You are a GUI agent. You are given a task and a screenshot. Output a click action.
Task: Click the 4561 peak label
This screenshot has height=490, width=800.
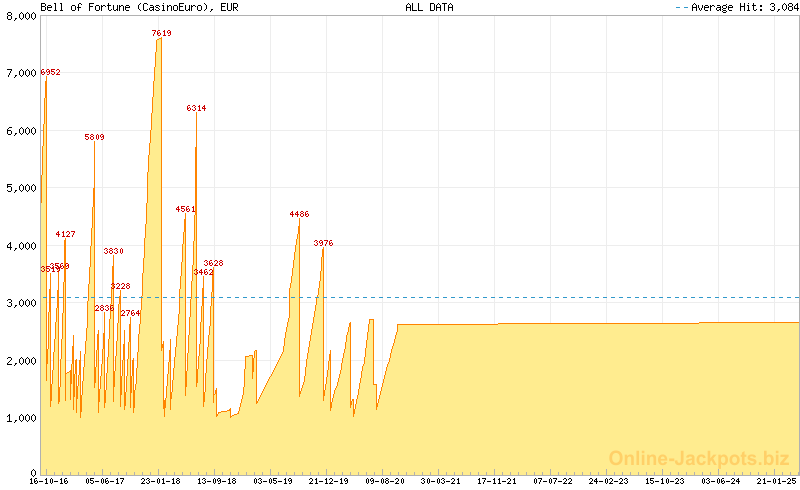click(185, 209)
